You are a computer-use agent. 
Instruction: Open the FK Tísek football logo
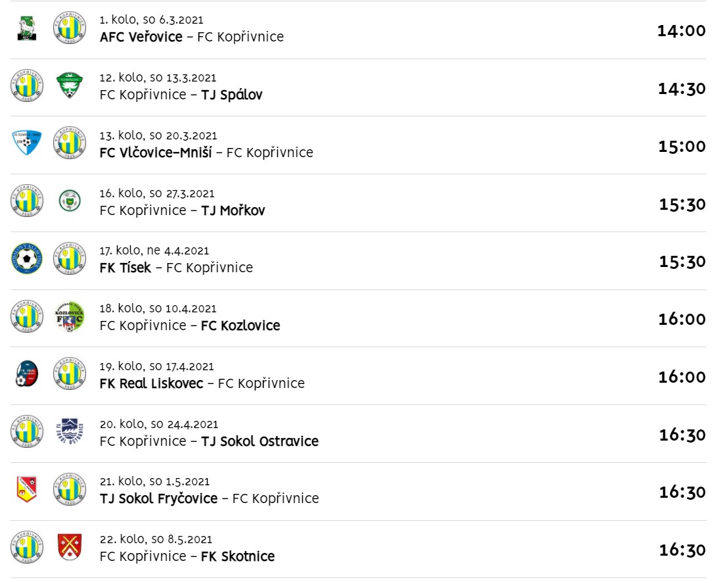(x=27, y=259)
